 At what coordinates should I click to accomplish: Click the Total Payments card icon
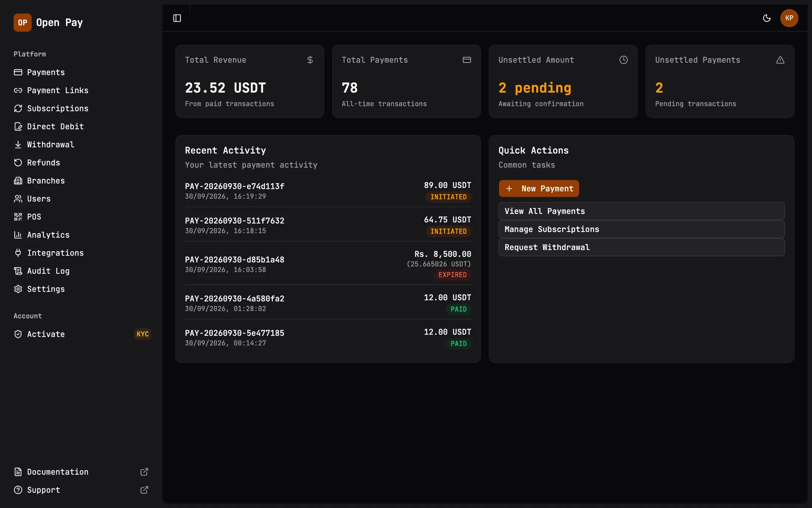click(x=467, y=60)
